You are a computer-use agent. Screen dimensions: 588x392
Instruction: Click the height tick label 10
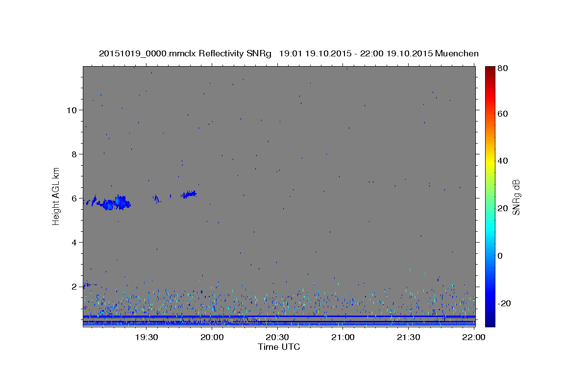point(72,110)
